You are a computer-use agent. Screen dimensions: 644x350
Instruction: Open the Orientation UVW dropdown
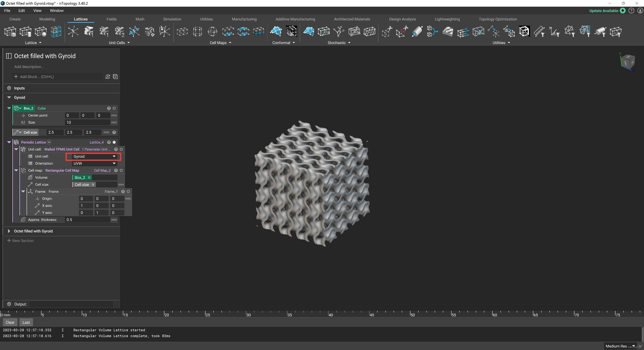click(x=94, y=163)
